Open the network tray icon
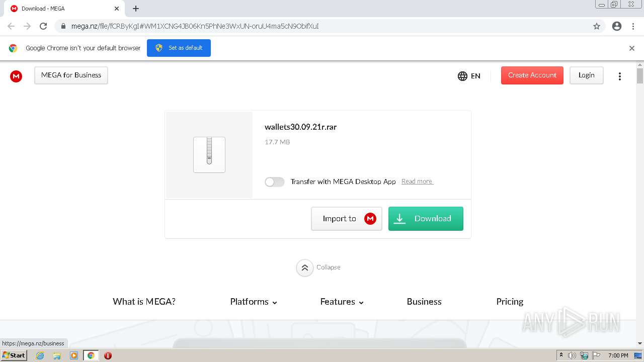Viewport: 644px width, 362px height. pos(584,355)
